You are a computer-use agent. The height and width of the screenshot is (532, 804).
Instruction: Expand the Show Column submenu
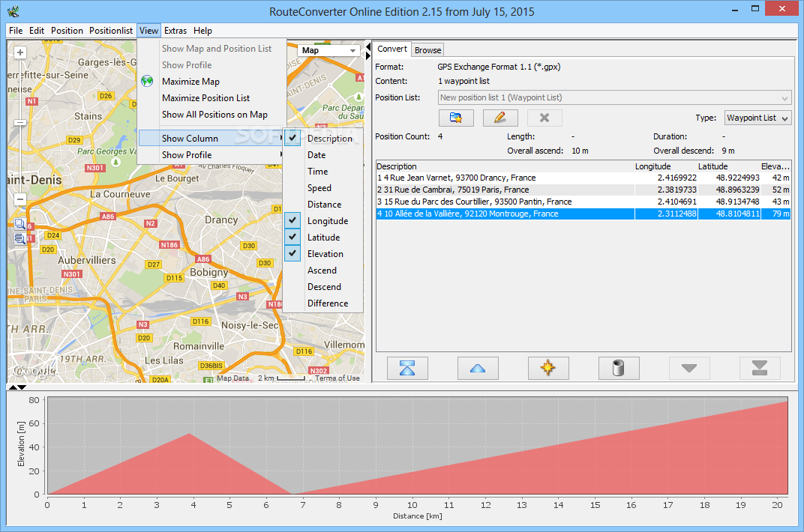(x=211, y=139)
